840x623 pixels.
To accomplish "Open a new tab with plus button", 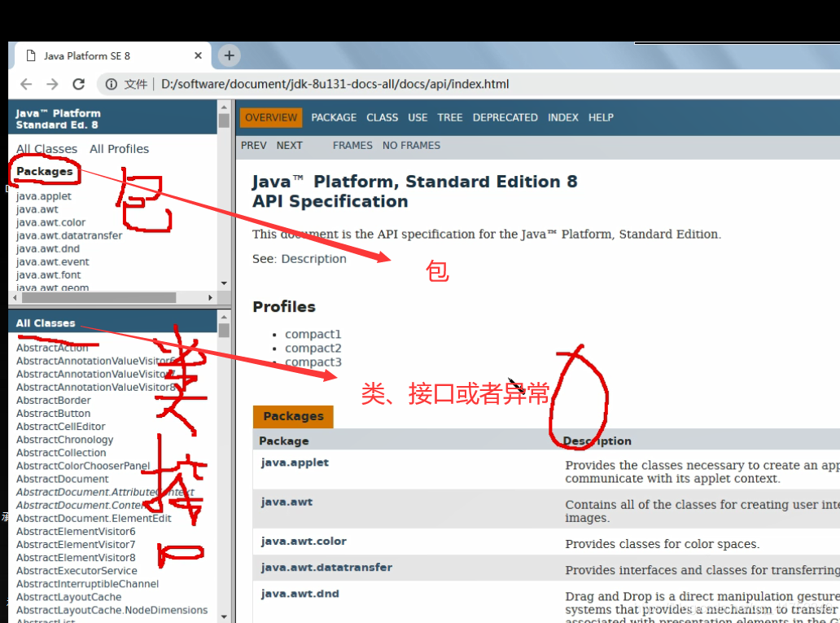I will [230, 55].
